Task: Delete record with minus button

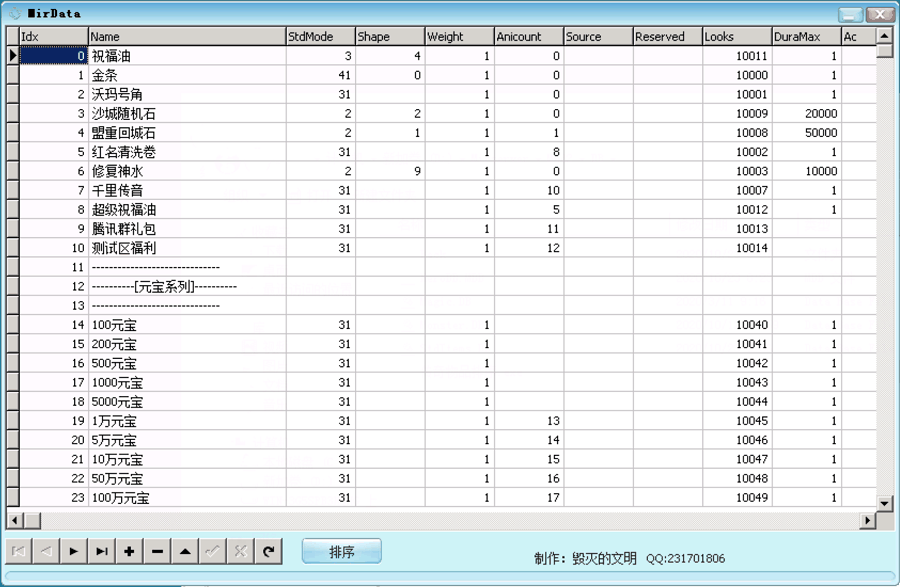Action: [157, 551]
